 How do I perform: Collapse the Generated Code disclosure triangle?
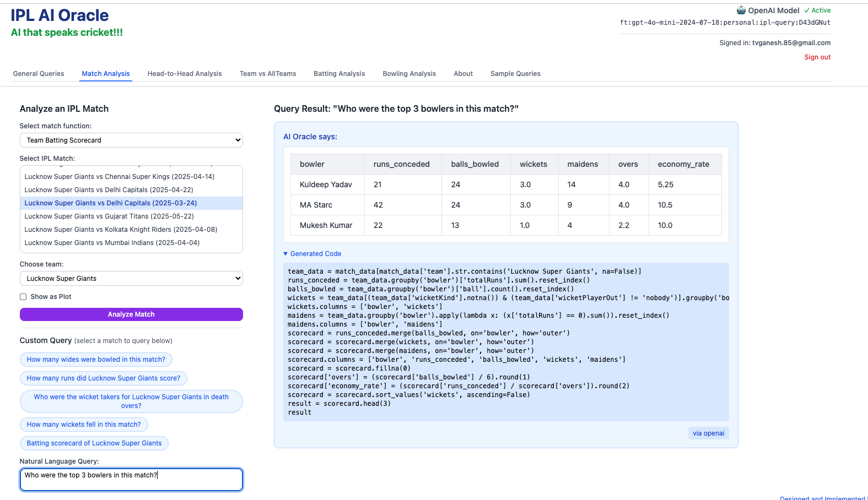click(285, 254)
